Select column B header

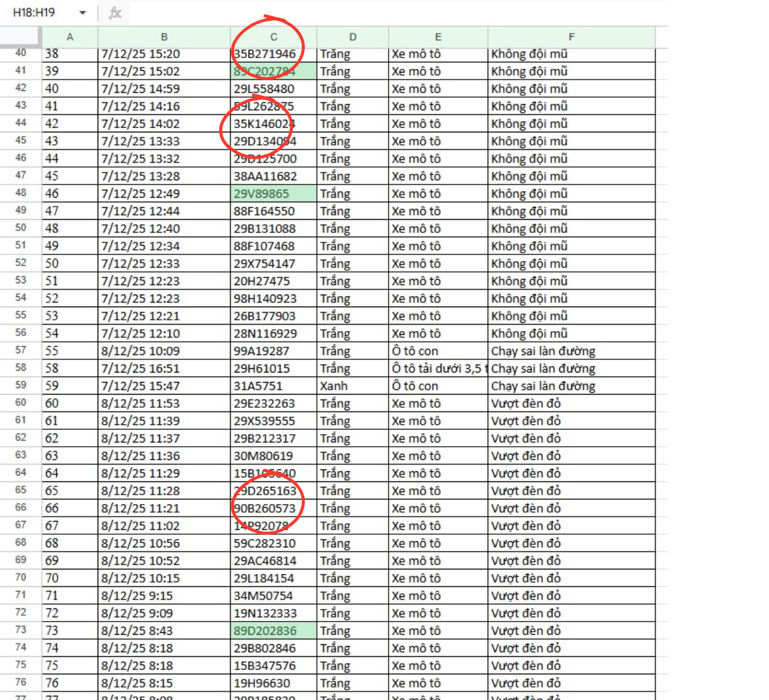click(164, 37)
